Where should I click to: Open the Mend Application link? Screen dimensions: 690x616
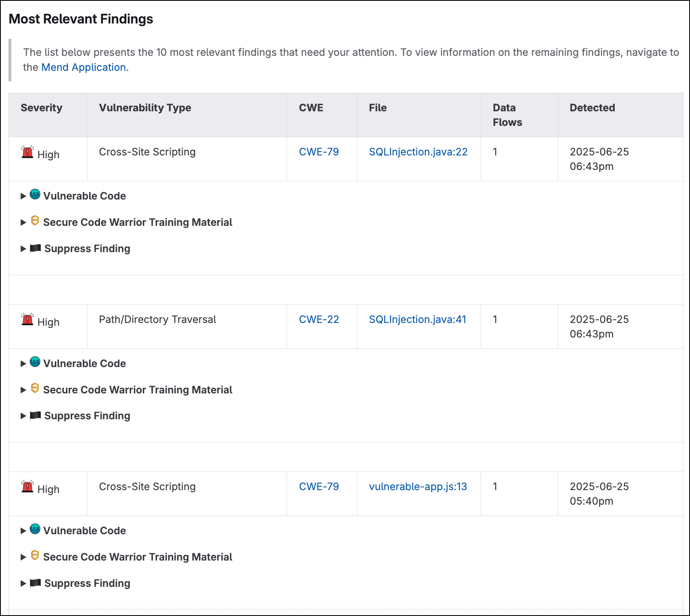click(83, 67)
